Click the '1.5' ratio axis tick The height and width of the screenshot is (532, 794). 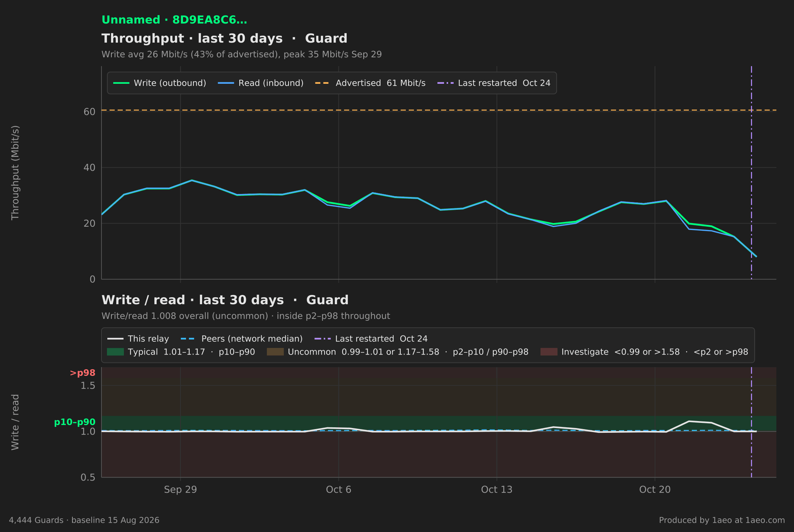click(88, 386)
